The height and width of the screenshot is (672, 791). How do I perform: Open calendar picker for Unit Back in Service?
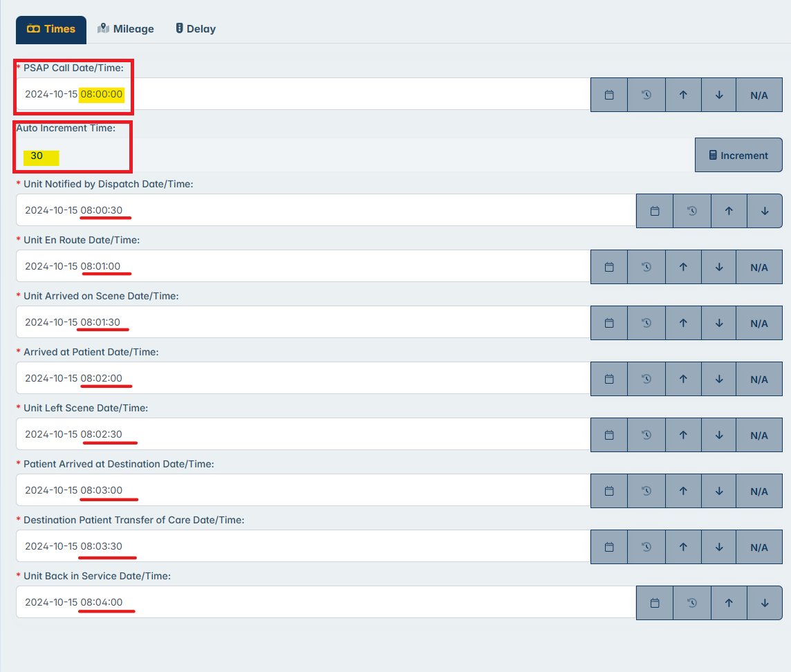[x=655, y=603]
